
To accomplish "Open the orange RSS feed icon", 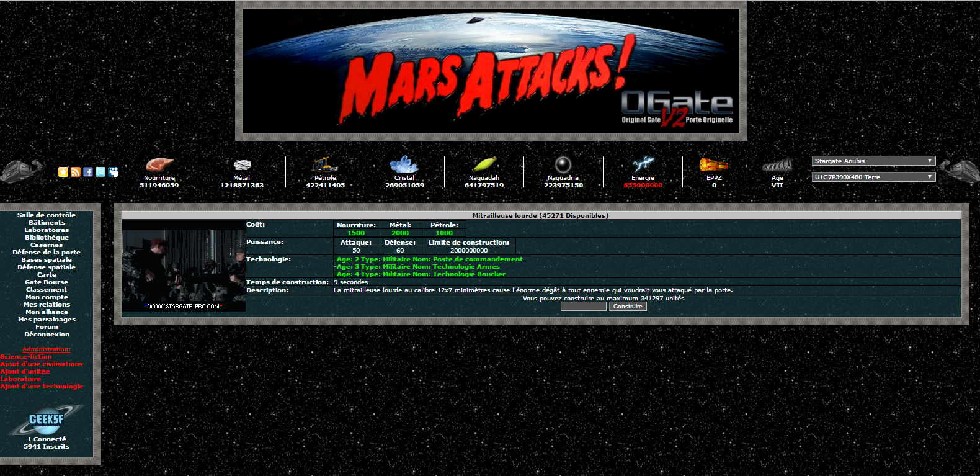I will [76, 172].
